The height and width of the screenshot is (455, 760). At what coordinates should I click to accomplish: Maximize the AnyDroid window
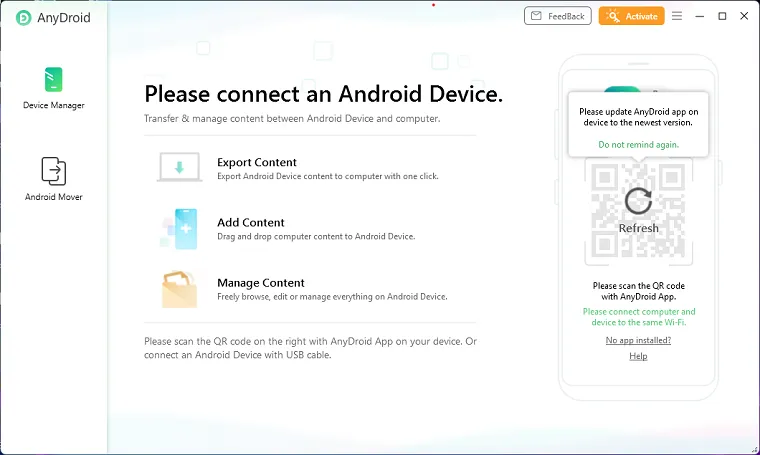(722, 16)
